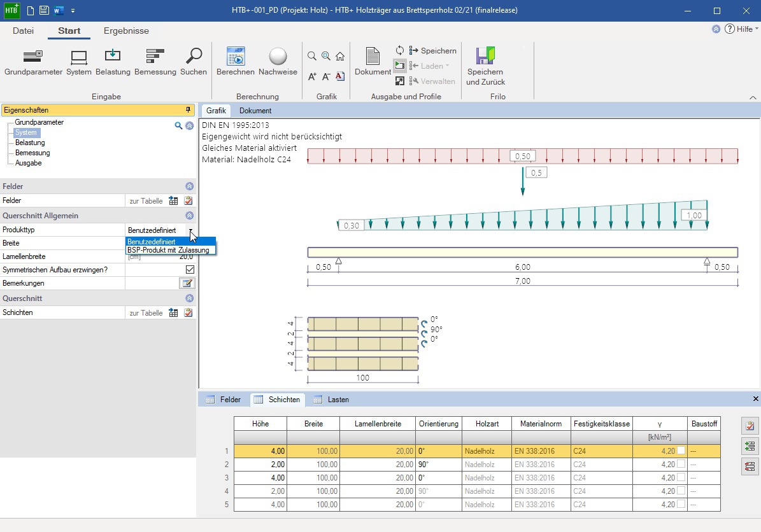Click the Nachweise sphere icon
This screenshot has width=761, height=532.
click(x=278, y=56)
